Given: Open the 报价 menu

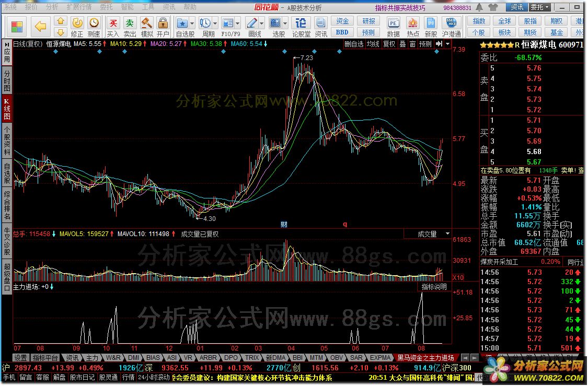Looking at the screenshot, I should point(31,7).
